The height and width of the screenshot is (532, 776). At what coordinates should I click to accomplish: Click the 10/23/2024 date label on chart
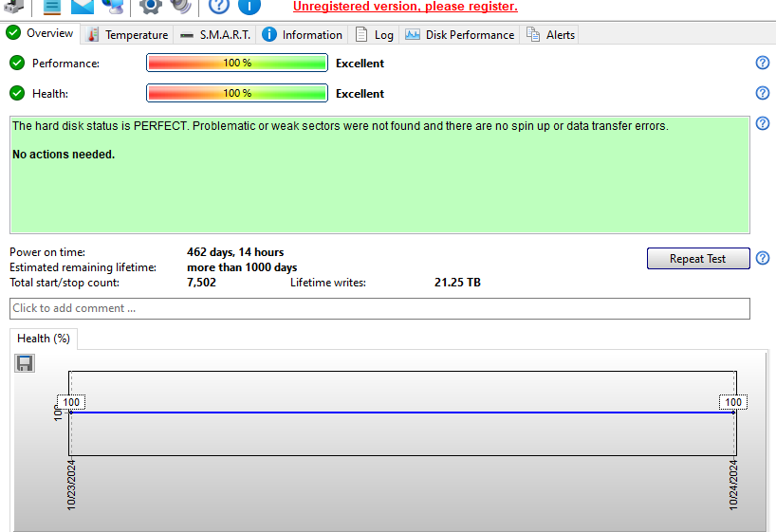(x=71, y=485)
